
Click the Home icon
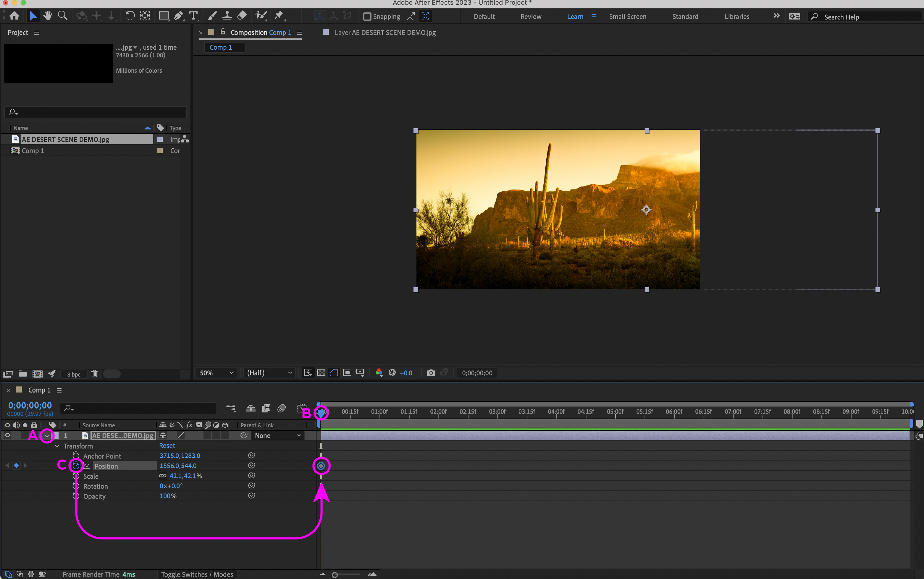pos(14,16)
